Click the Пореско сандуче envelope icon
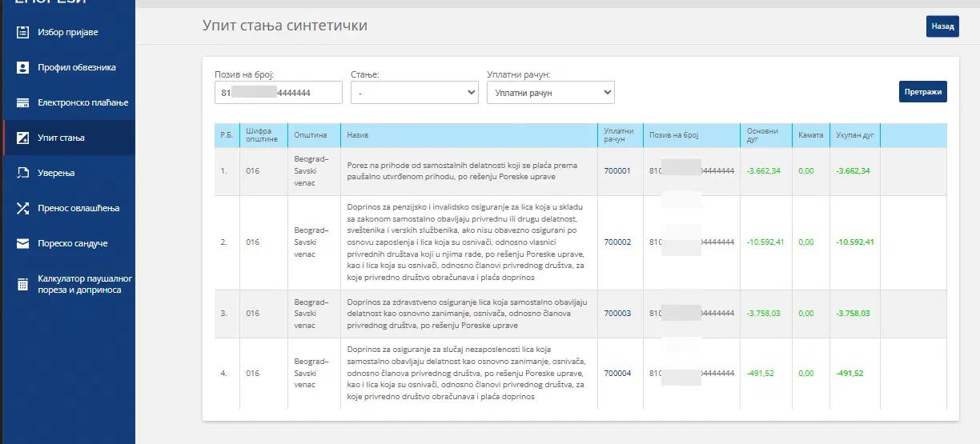Viewport: 980px width, 444px height. [x=22, y=243]
